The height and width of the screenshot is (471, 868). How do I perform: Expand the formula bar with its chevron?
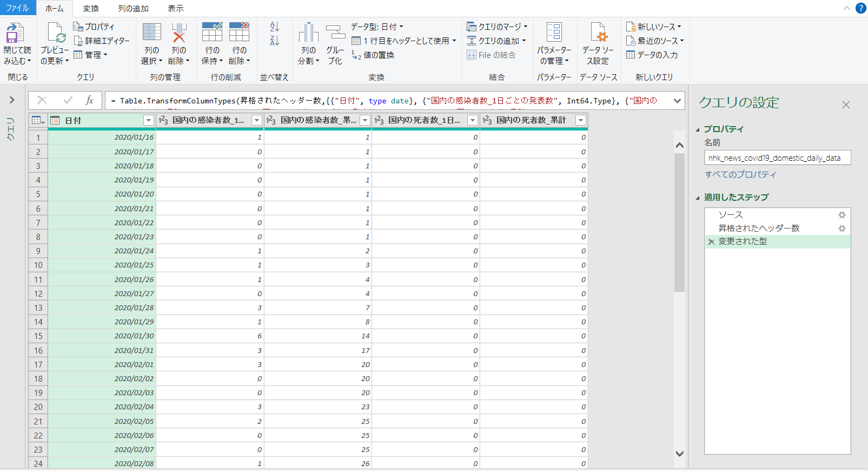[677, 101]
